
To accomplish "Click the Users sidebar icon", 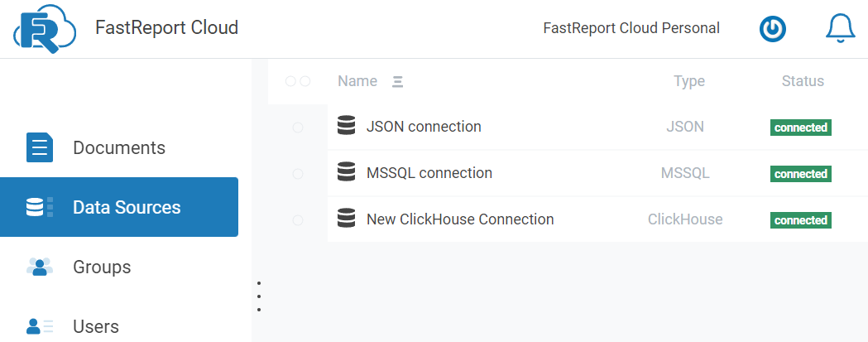I will [40, 326].
